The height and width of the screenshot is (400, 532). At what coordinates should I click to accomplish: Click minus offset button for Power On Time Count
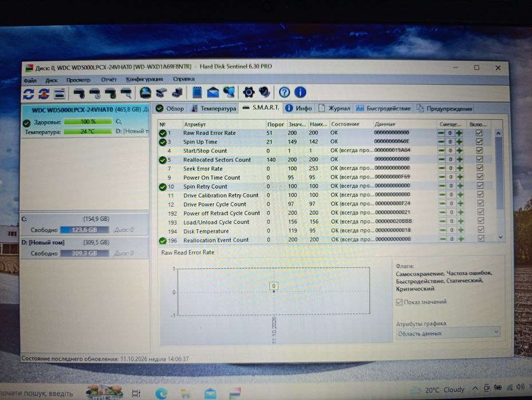click(x=442, y=177)
